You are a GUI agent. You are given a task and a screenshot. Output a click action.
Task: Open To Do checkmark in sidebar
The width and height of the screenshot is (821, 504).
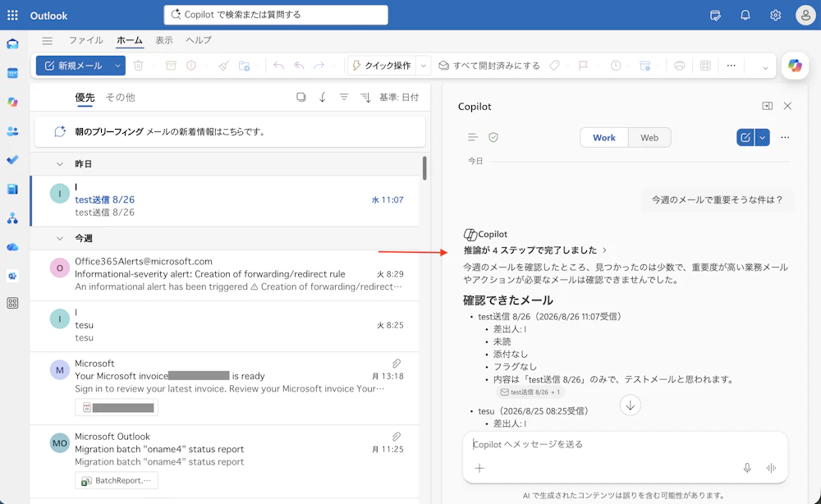click(x=12, y=159)
